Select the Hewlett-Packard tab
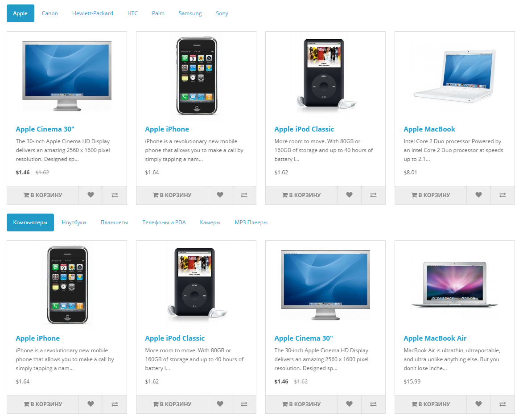523x420 pixels. coord(93,13)
